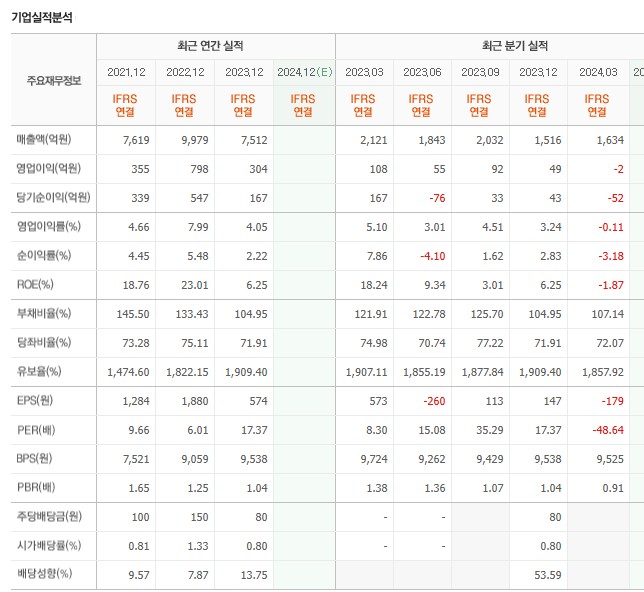
Task: Click the PER(배) row label
Action: pos(36,430)
